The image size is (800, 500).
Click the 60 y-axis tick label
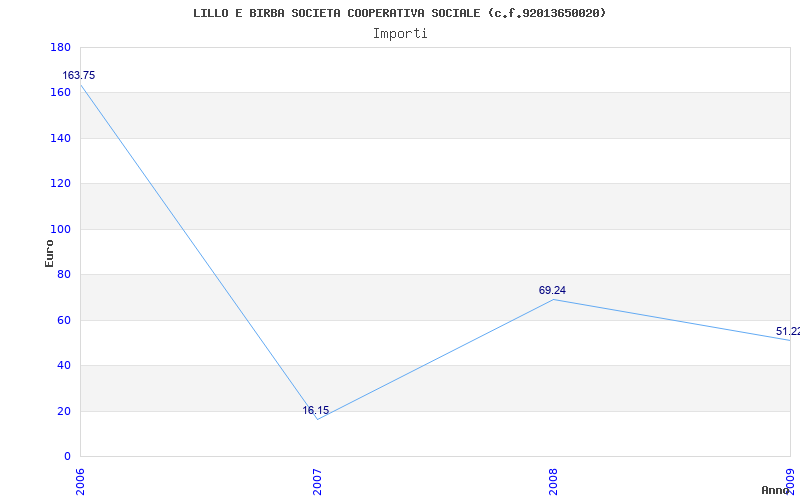pos(64,320)
